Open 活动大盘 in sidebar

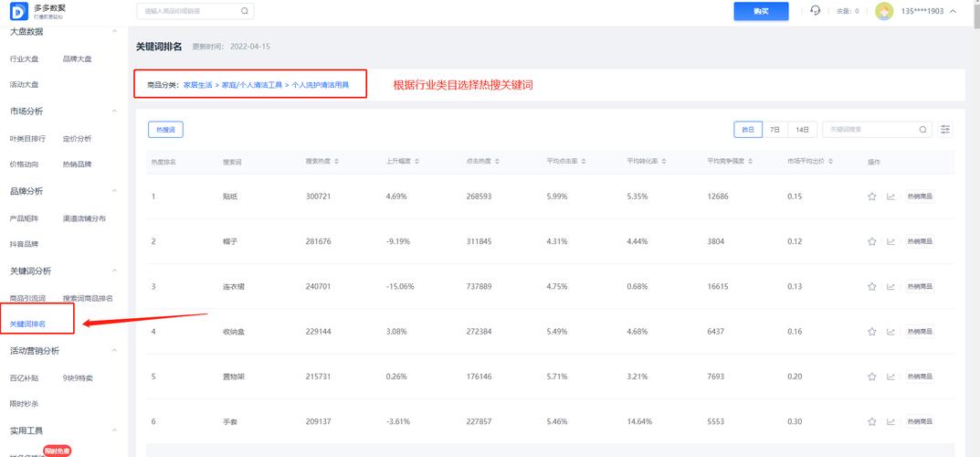click(x=24, y=84)
